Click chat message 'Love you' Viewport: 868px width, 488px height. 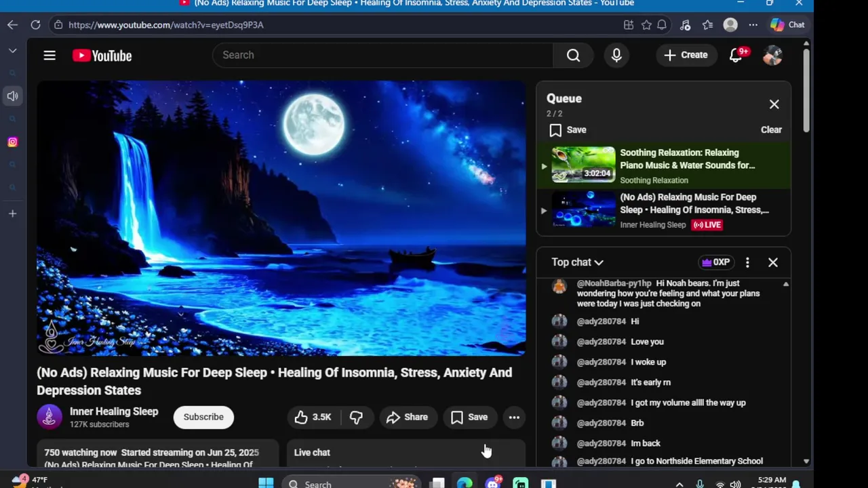pos(647,342)
